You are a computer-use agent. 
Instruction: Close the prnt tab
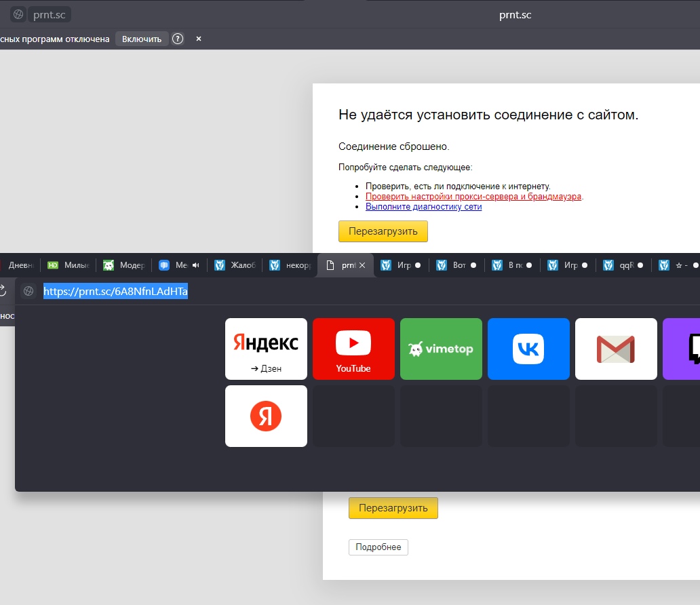[362, 266]
